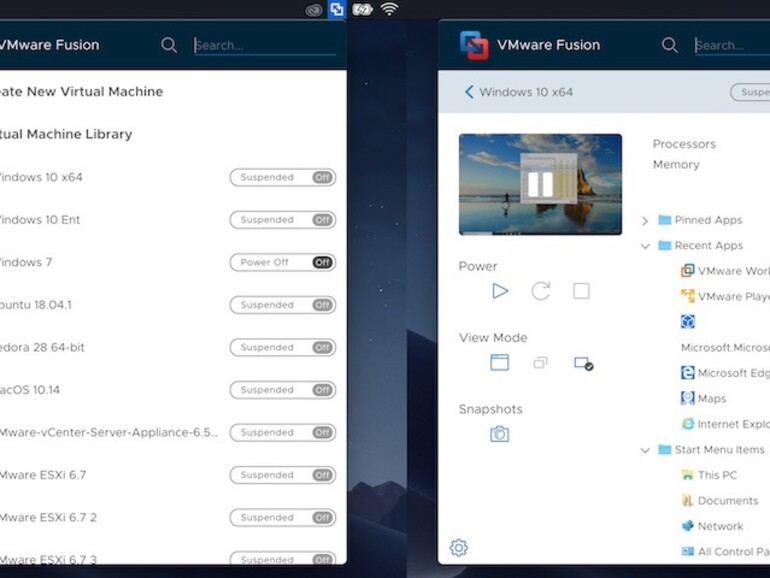The width and height of the screenshot is (770, 578).
Task: Collapse the Recent Apps folder
Action: click(645, 246)
